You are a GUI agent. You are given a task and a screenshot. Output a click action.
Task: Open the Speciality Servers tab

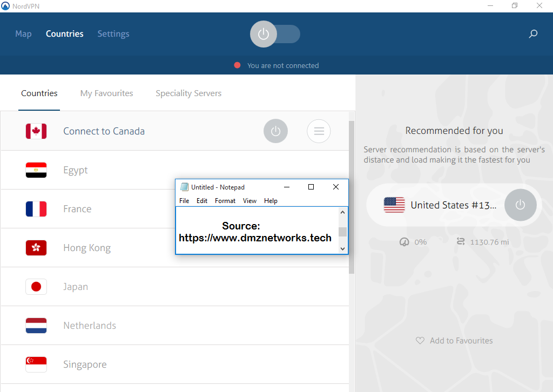188,93
